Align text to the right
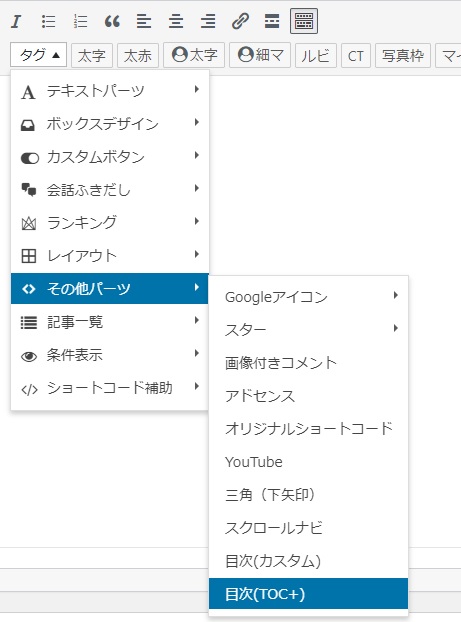 [208, 21]
